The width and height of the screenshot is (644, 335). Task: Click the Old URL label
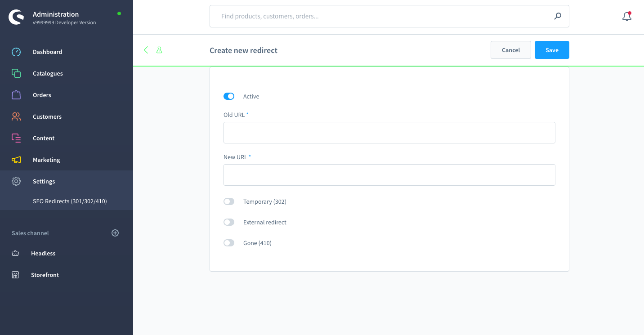tap(234, 115)
